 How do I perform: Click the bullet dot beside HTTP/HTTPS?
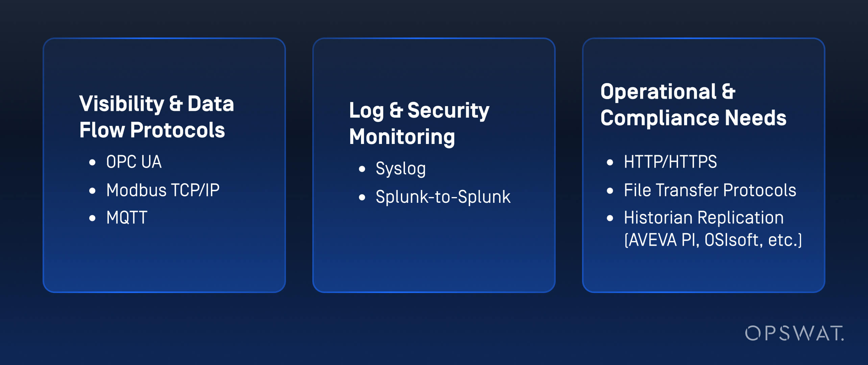pyautogui.click(x=610, y=163)
